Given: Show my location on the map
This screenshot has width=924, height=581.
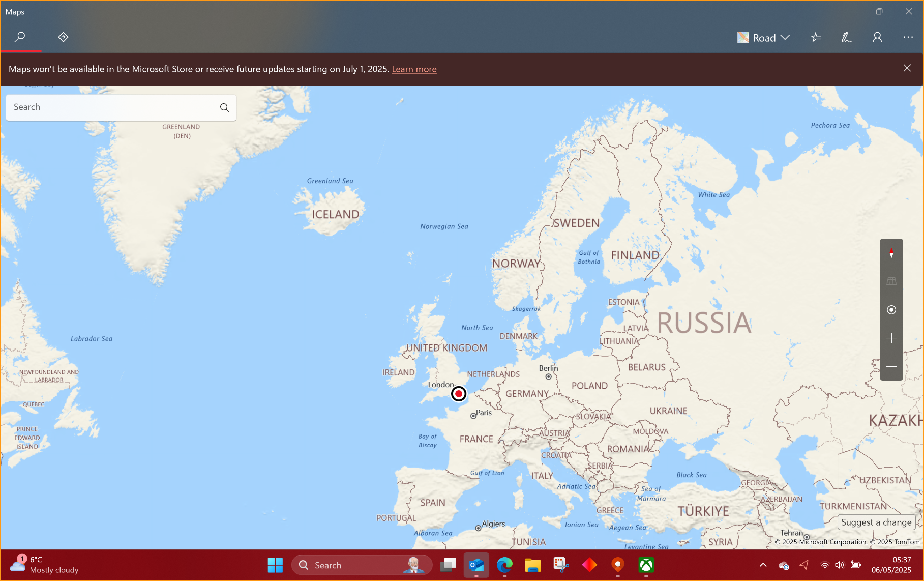Looking at the screenshot, I should point(891,310).
